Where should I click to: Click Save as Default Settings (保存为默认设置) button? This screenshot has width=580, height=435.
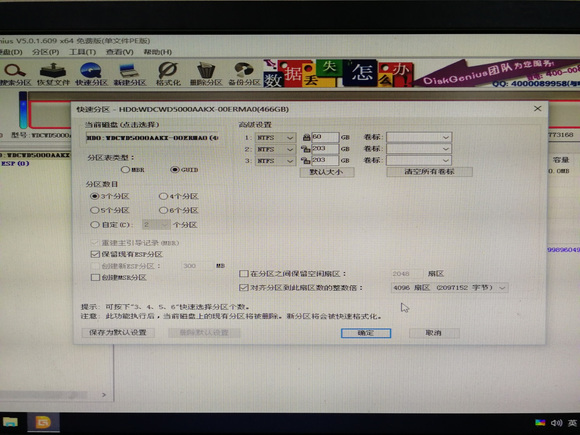[x=118, y=332]
